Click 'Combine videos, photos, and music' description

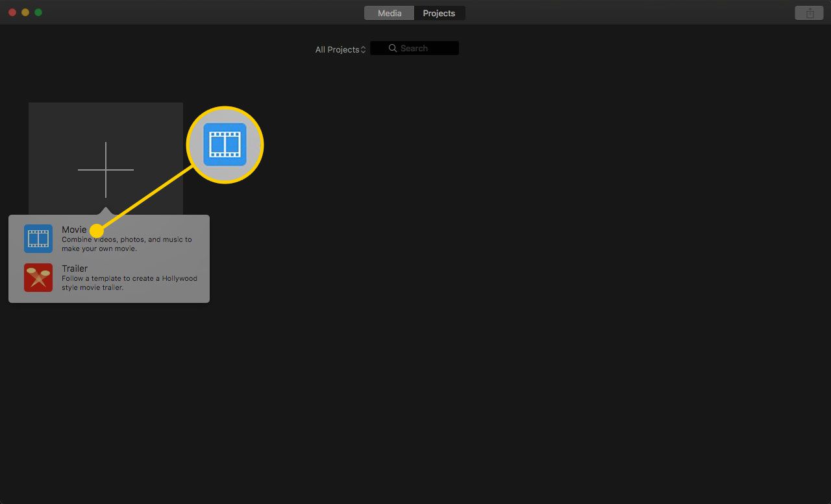(127, 244)
